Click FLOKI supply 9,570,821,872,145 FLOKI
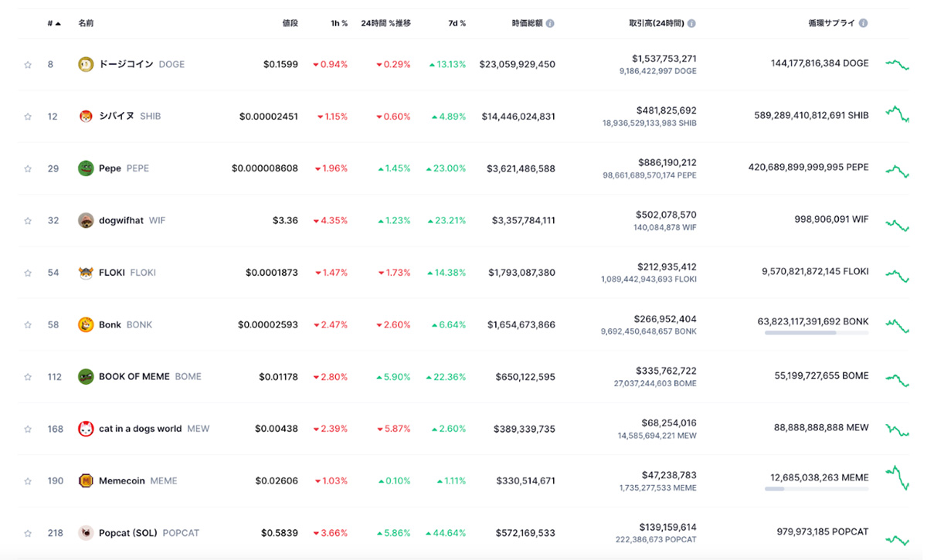The width and height of the screenshot is (927, 560). click(815, 271)
